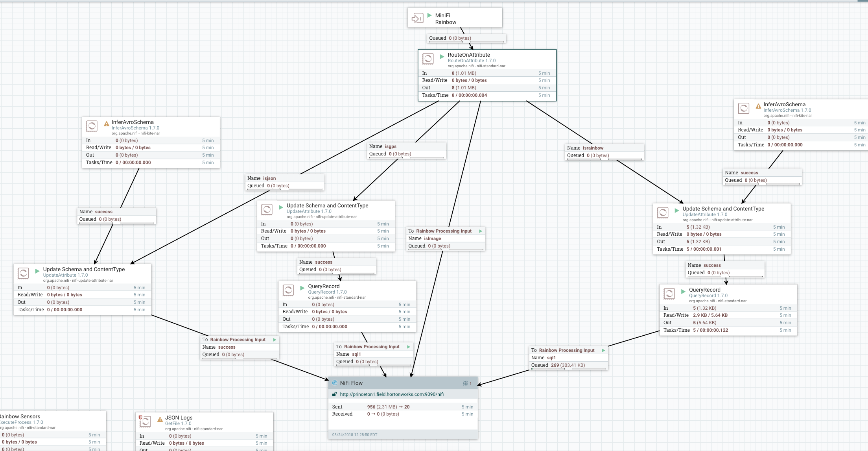Click the left InferAvroSchema processor icon

(92, 126)
